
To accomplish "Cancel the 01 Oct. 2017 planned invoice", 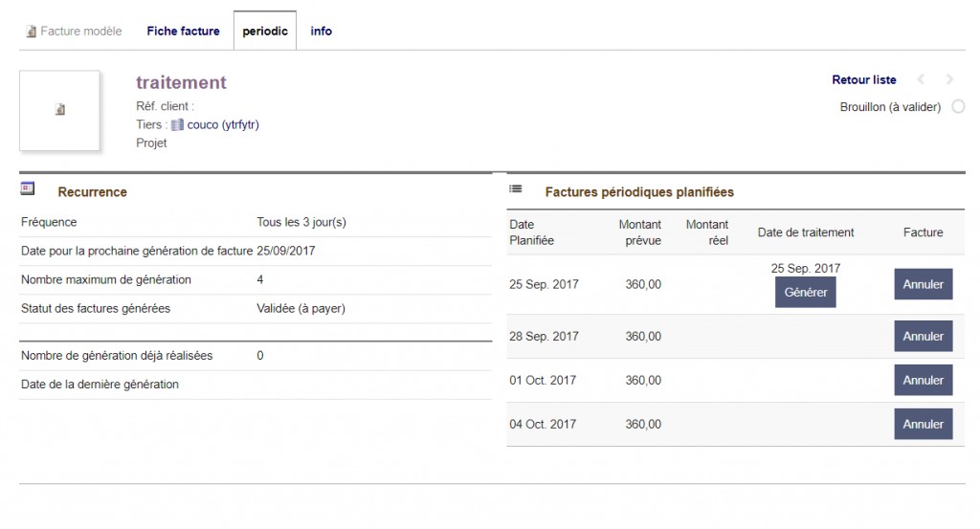I will pyautogui.click(x=924, y=381).
